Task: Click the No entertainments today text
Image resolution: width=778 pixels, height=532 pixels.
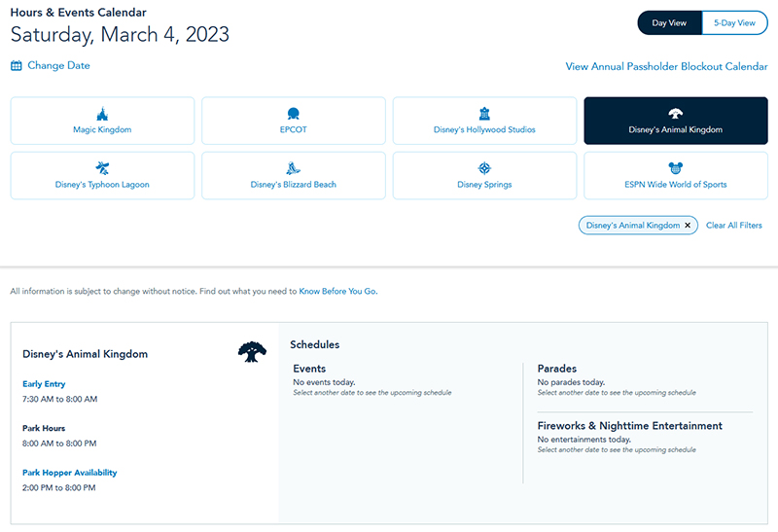Action: (x=584, y=440)
